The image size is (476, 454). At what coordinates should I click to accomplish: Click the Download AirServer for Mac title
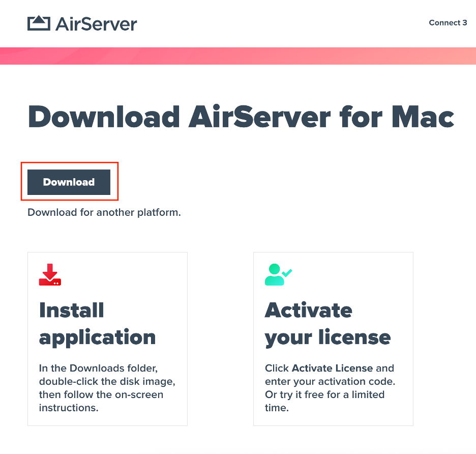(241, 117)
